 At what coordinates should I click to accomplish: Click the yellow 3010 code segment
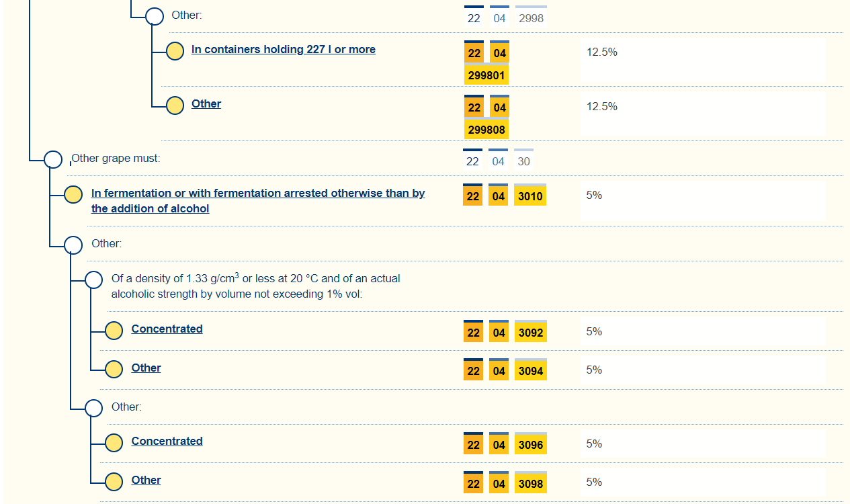coord(530,196)
